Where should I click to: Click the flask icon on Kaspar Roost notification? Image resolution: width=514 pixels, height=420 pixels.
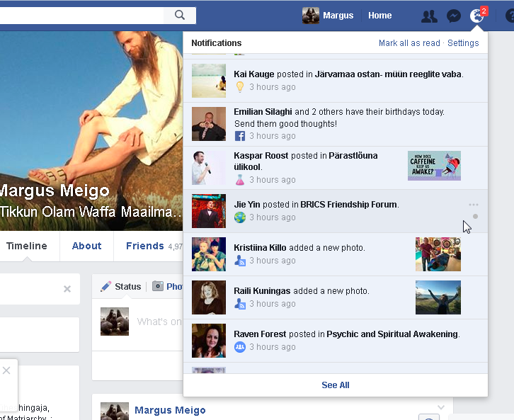tap(240, 180)
